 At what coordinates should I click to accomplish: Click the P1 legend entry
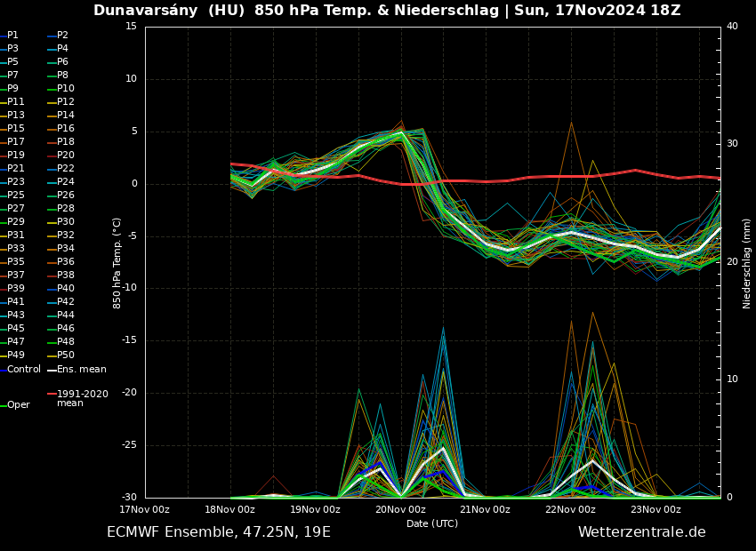(x=12, y=36)
